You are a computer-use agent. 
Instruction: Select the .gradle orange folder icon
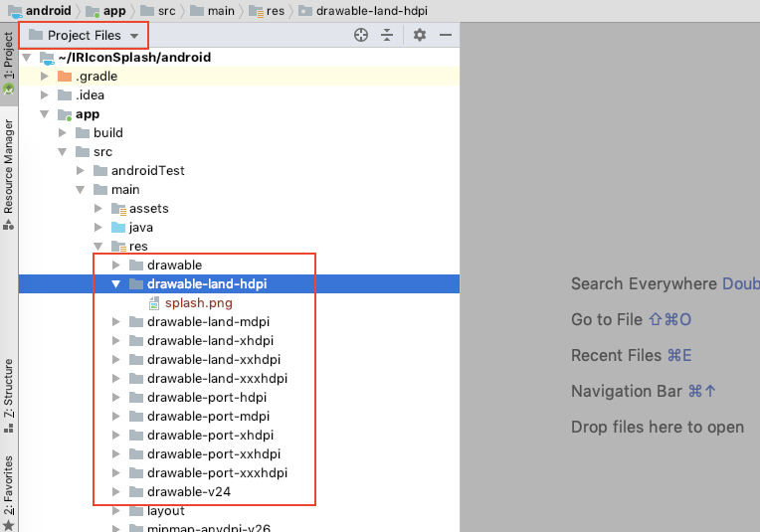[x=65, y=76]
